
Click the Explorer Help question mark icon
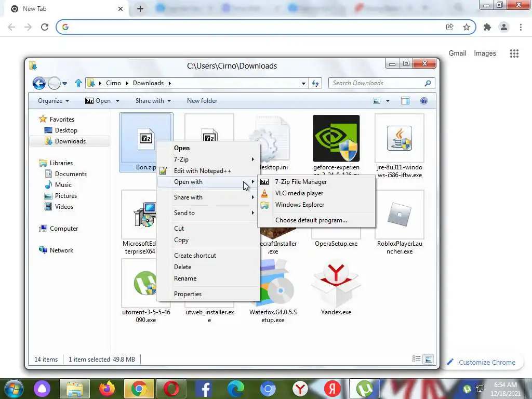(x=424, y=101)
